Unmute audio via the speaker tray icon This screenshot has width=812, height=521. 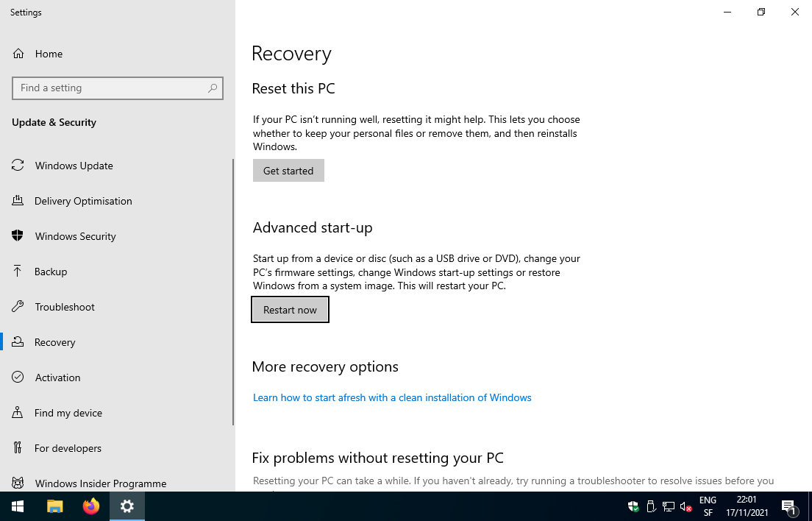[x=686, y=507]
